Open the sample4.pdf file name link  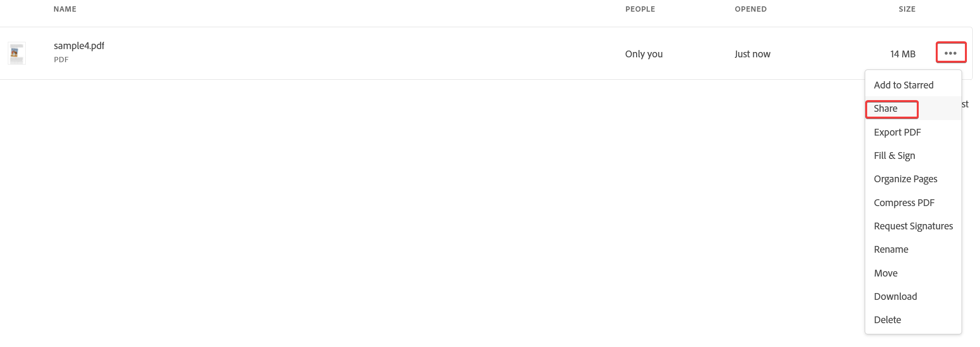79,46
